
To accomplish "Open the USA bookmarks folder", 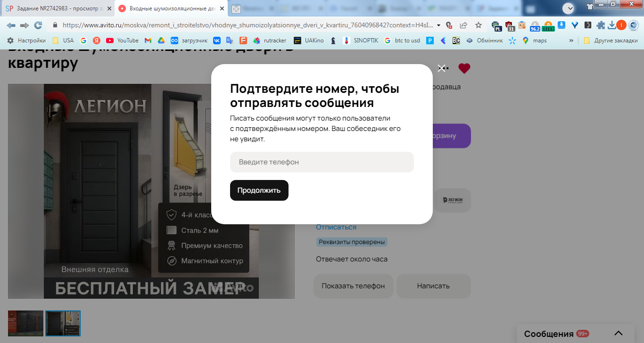I will (63, 41).
